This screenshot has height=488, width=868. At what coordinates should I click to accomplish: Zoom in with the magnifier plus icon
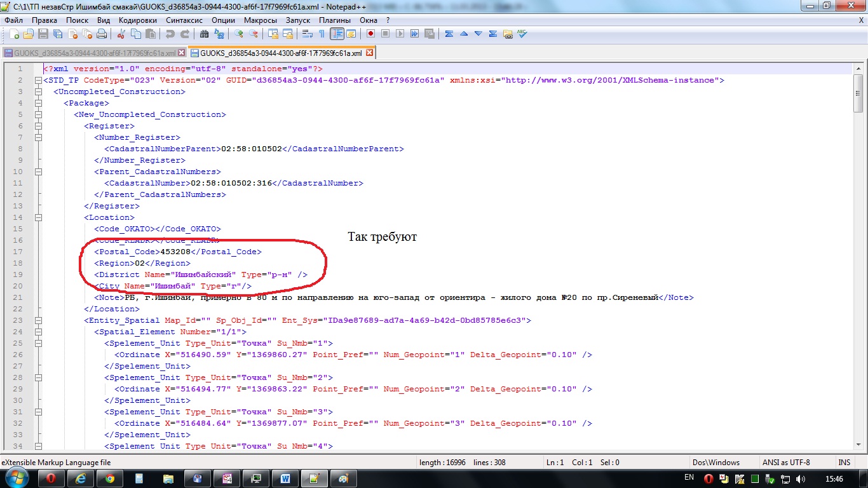(239, 34)
